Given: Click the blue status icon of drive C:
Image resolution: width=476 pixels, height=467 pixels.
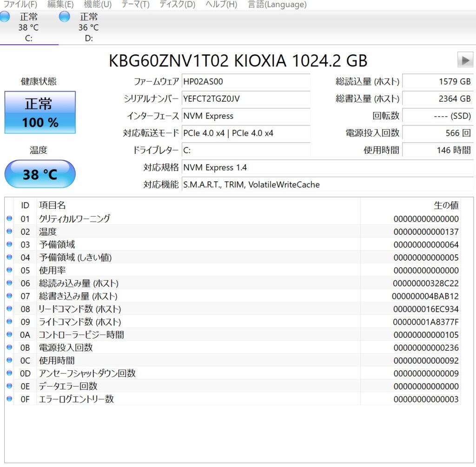Looking at the screenshot, I should 4,17.
